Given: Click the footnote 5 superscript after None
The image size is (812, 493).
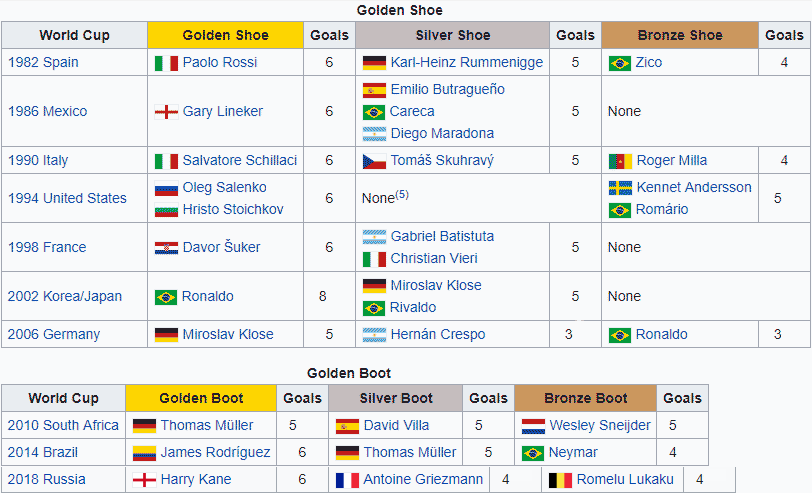Looking at the screenshot, I should click(x=401, y=194).
